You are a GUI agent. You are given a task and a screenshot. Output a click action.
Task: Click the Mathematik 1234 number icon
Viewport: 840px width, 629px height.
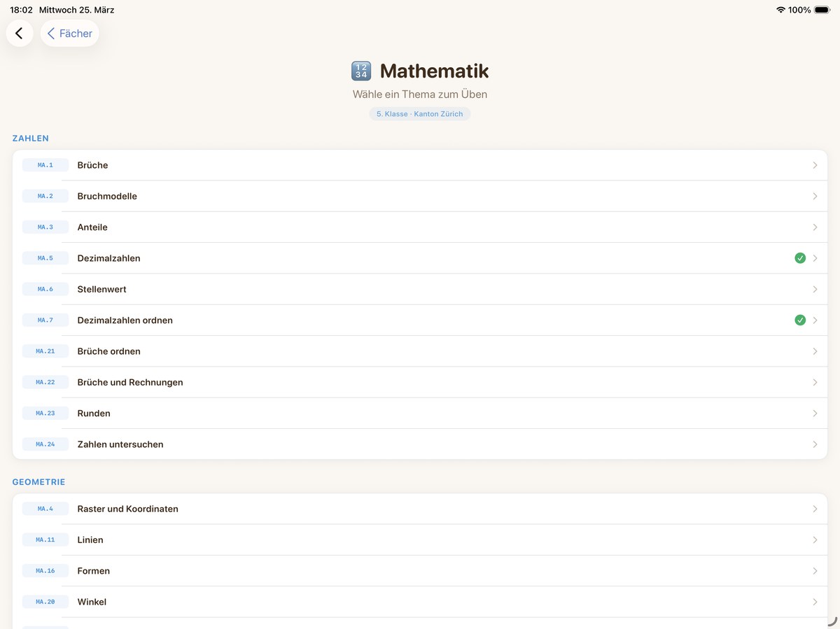(x=361, y=71)
